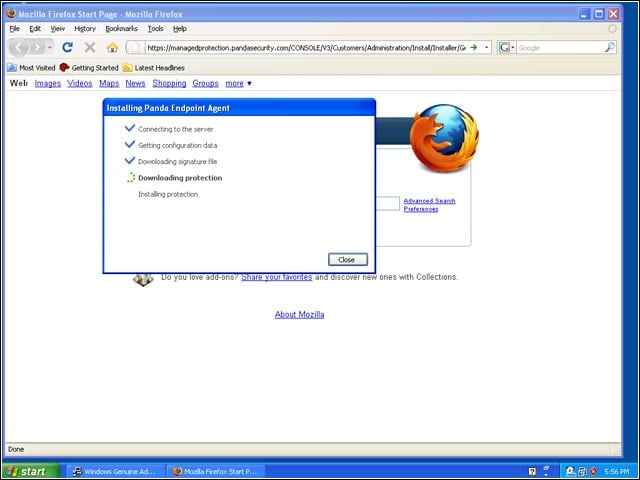Go to the home page icon
The height and width of the screenshot is (480, 640).
[x=112, y=48]
